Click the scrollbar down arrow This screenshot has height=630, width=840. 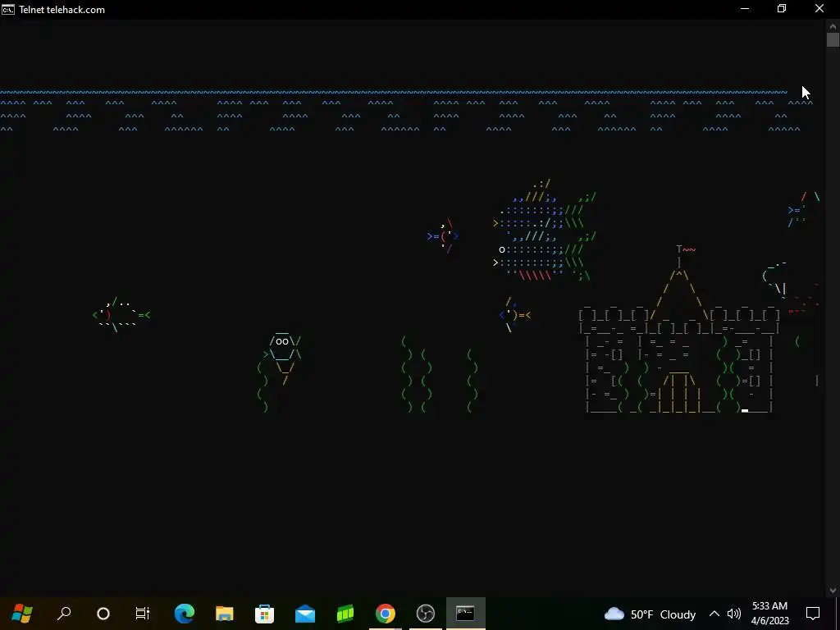[x=833, y=591]
